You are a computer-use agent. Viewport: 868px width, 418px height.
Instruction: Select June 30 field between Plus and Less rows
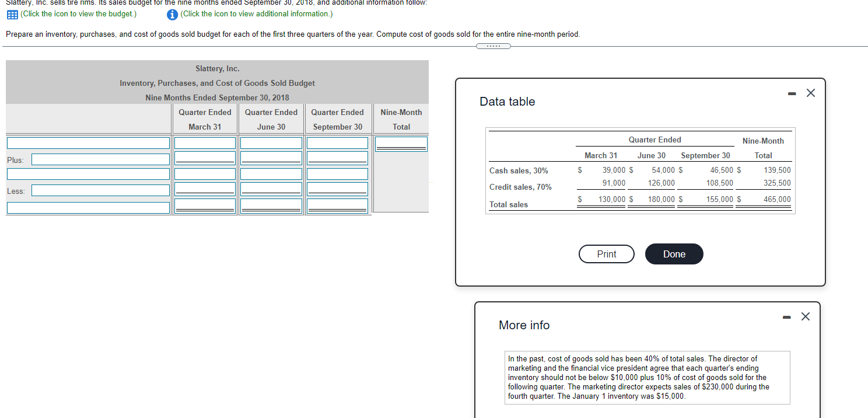point(271,174)
